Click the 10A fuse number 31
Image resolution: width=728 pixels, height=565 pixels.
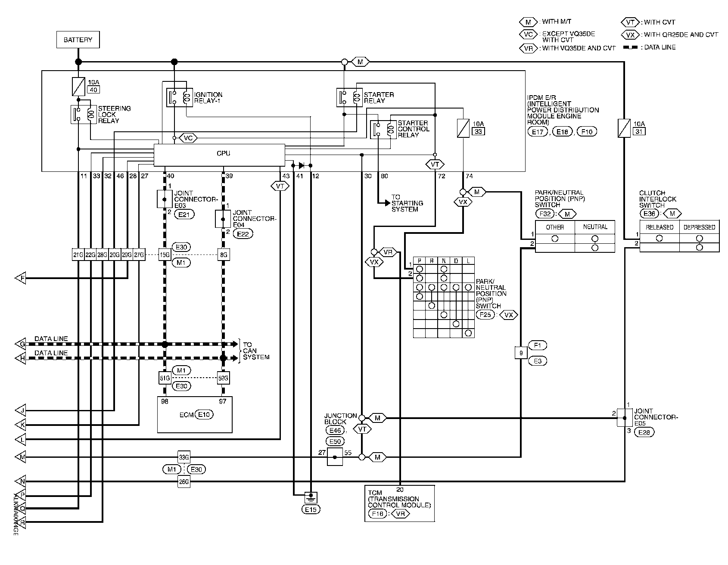click(x=625, y=128)
